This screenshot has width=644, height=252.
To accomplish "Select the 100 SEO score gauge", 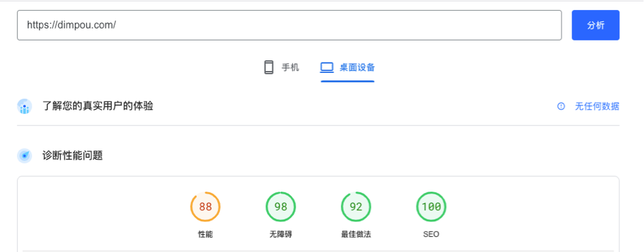I will coord(431,206).
